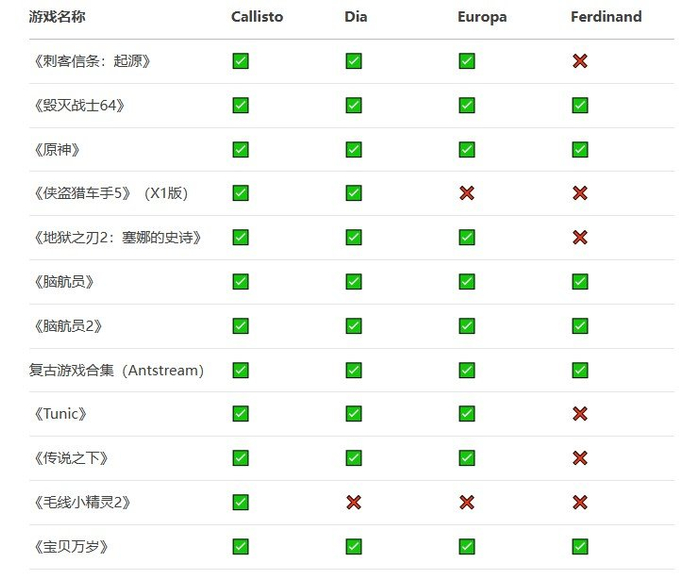Click the 复古游戏合集 (Antstream) row label
Image resolution: width=700 pixels, height=579 pixels.
116,370
